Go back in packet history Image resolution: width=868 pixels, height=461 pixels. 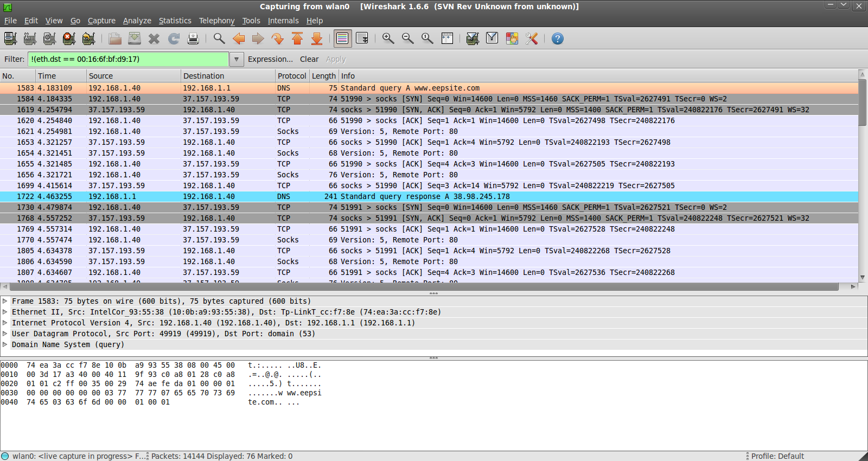tap(239, 39)
